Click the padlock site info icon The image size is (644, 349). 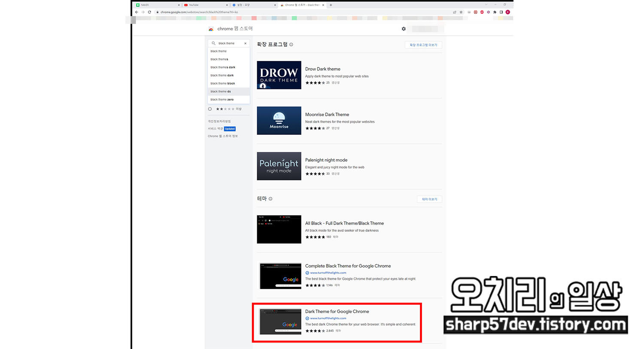157,12
